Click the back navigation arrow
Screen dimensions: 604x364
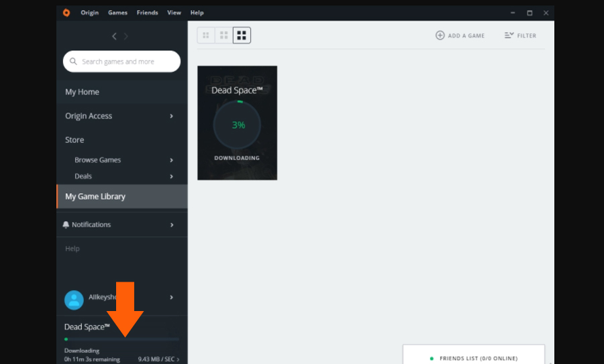pos(114,36)
